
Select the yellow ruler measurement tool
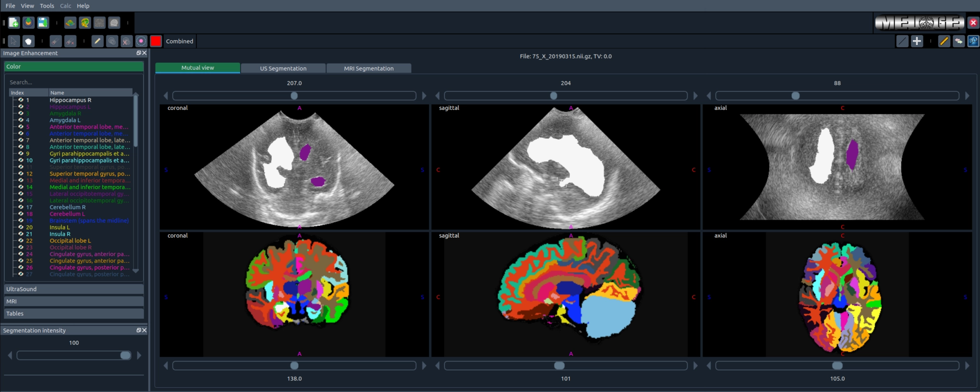(x=944, y=41)
